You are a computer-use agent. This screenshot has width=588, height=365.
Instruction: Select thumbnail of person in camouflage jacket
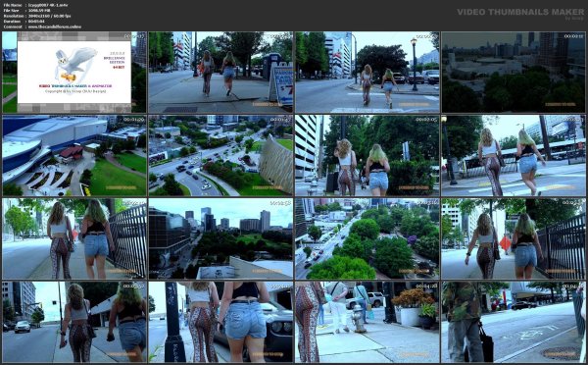click(514, 322)
